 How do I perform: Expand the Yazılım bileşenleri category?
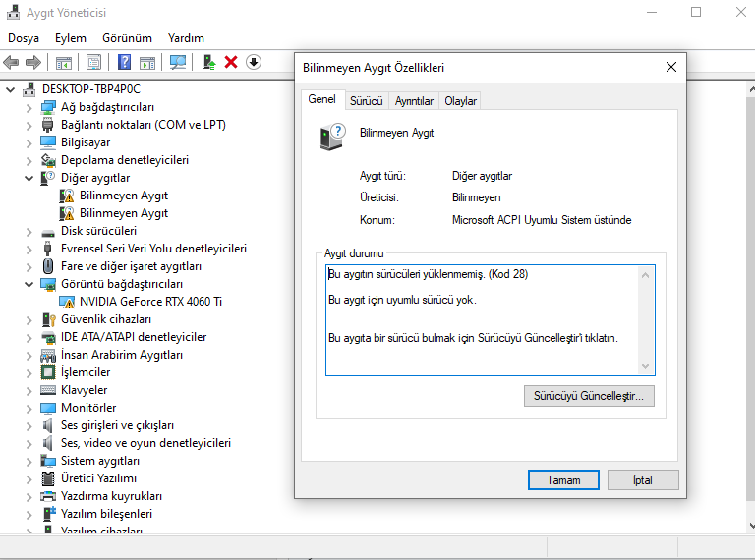tap(29, 515)
